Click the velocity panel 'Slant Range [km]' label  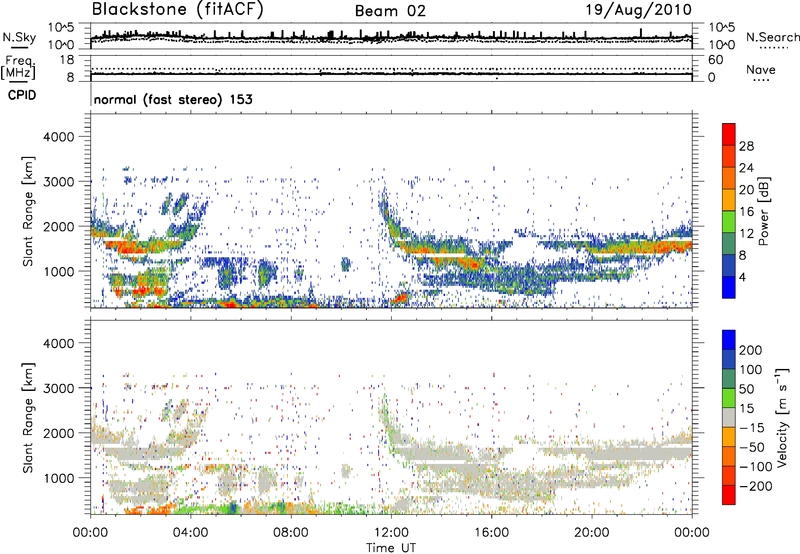[x=28, y=418]
